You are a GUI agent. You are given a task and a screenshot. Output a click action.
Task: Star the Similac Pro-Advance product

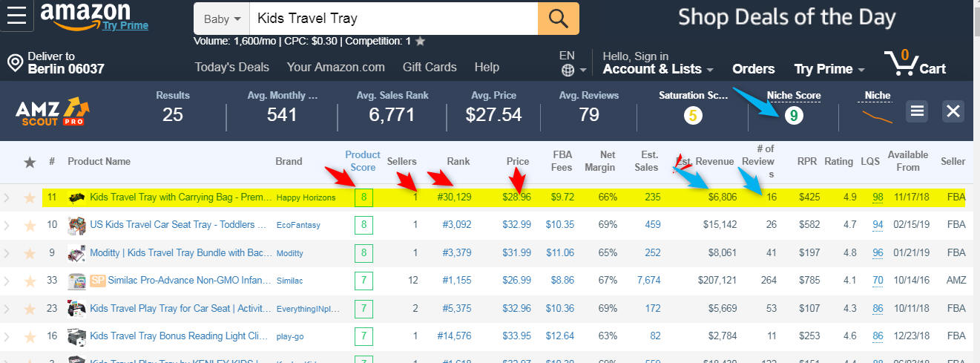(30, 281)
